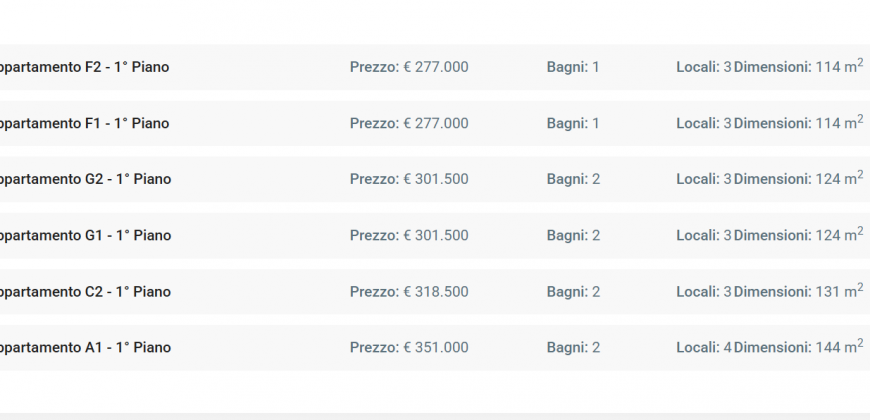Open the Appartamento F1 listing row
Image resolution: width=870 pixels, height=420 pixels.
click(435, 123)
